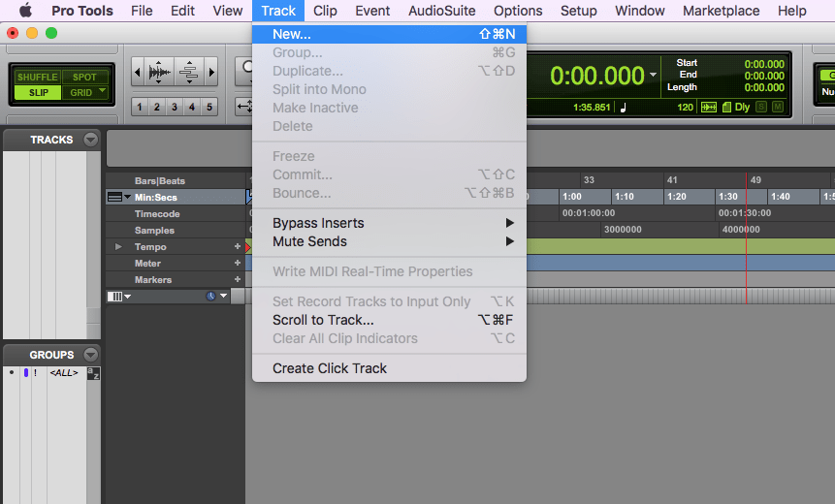Screen dimensions: 835x504
Task: Open the Setup menu
Action: pos(579,11)
